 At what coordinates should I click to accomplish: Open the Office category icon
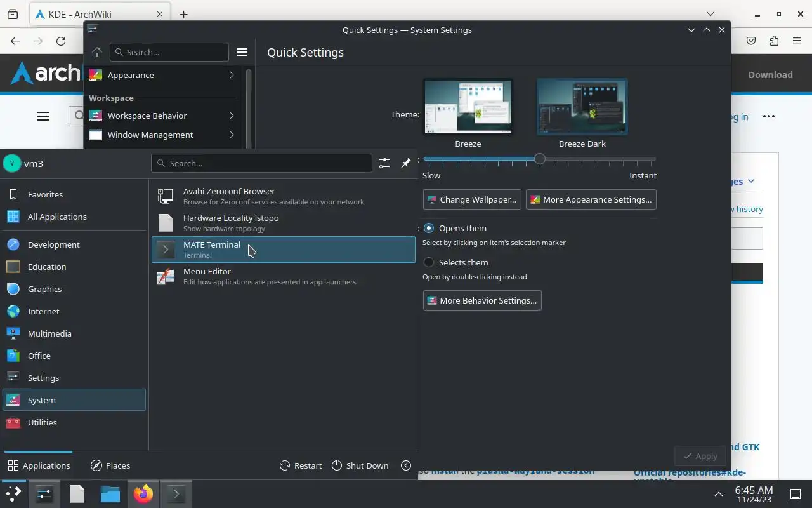pos(13,356)
